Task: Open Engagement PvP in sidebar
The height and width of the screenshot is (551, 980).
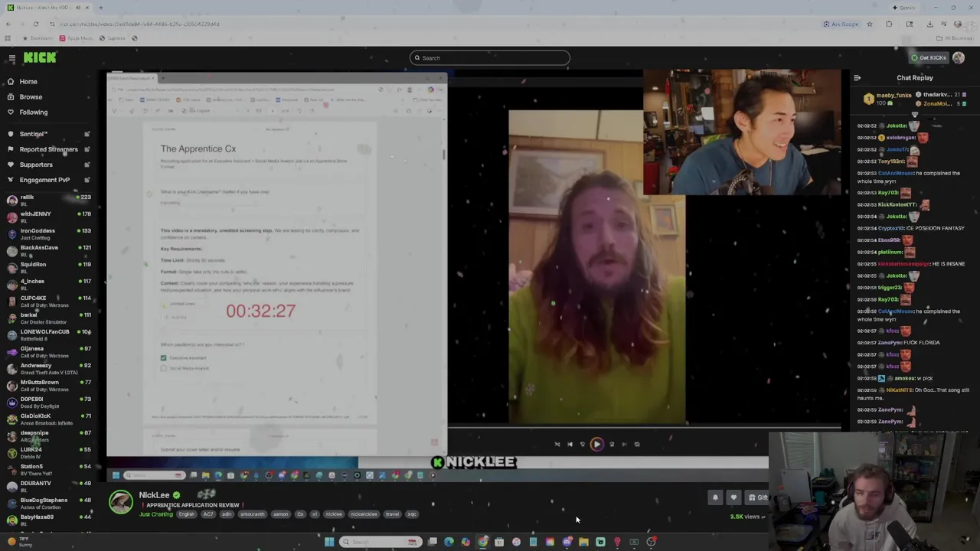Action: (x=44, y=180)
